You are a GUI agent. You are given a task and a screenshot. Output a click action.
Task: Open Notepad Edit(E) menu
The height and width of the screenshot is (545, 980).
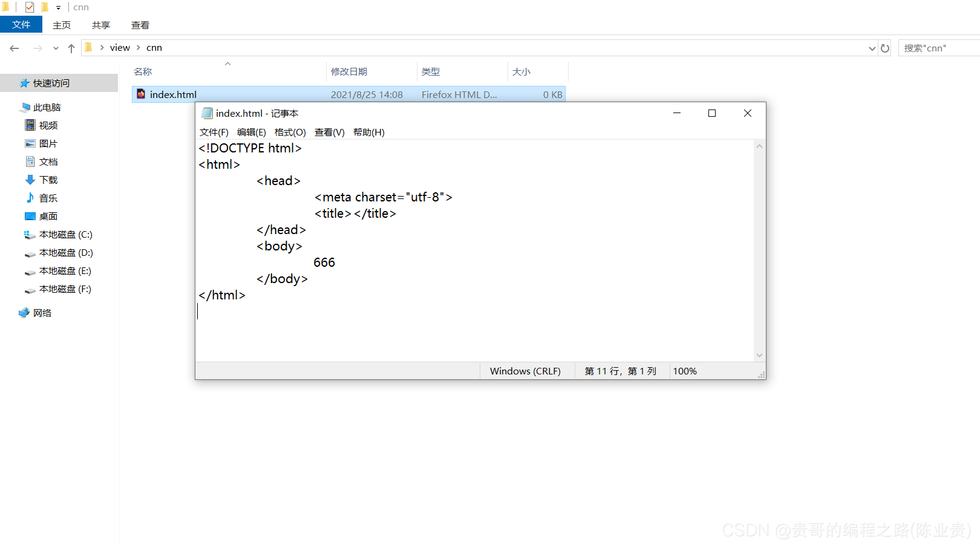[x=252, y=132]
